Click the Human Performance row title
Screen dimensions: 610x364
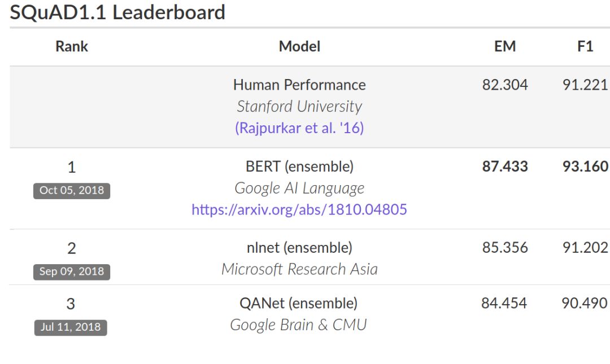point(299,85)
